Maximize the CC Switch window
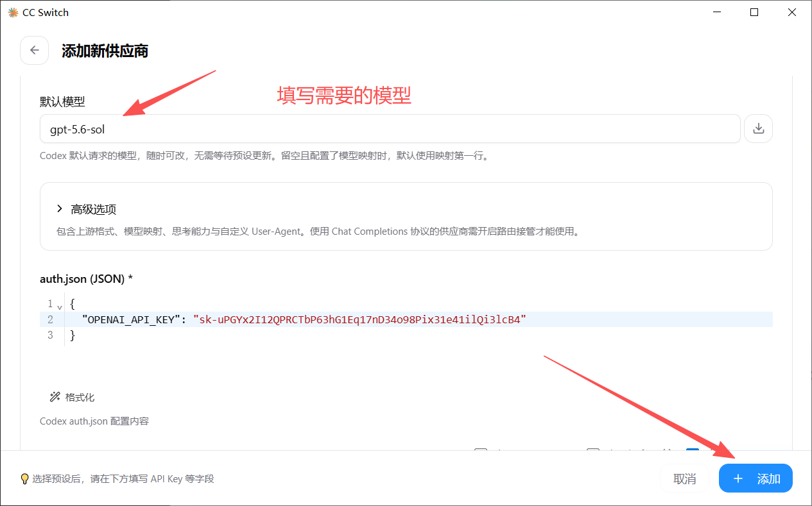This screenshot has width=812, height=506. click(x=754, y=12)
